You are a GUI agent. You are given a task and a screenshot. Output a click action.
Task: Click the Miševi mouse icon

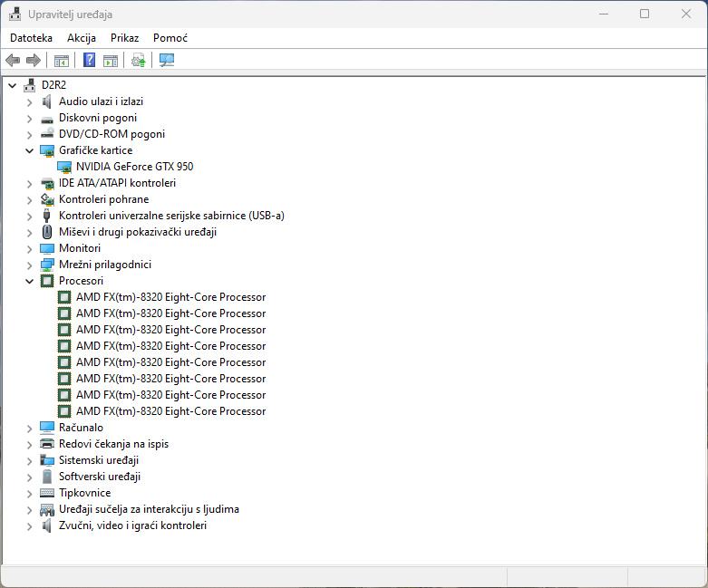[x=47, y=232]
